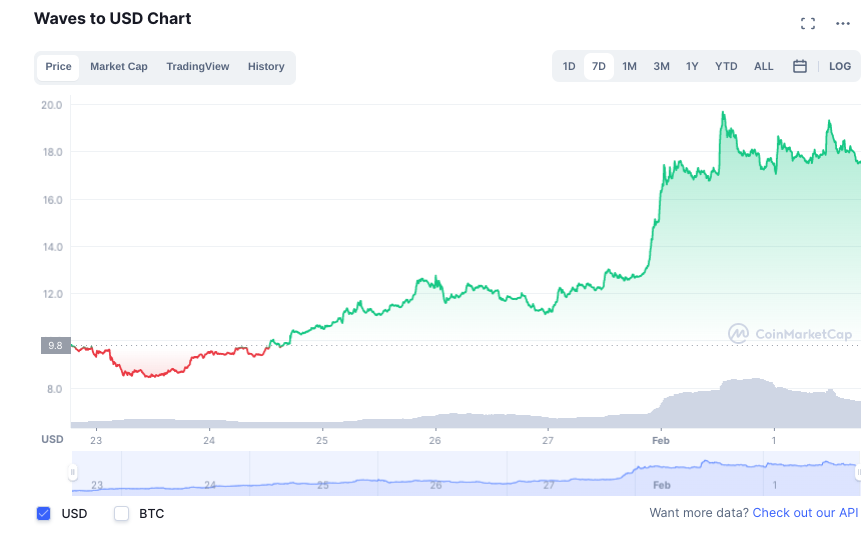Viewport: 868px width, 546px height.
Task: Select the History tab
Action: coord(266,67)
